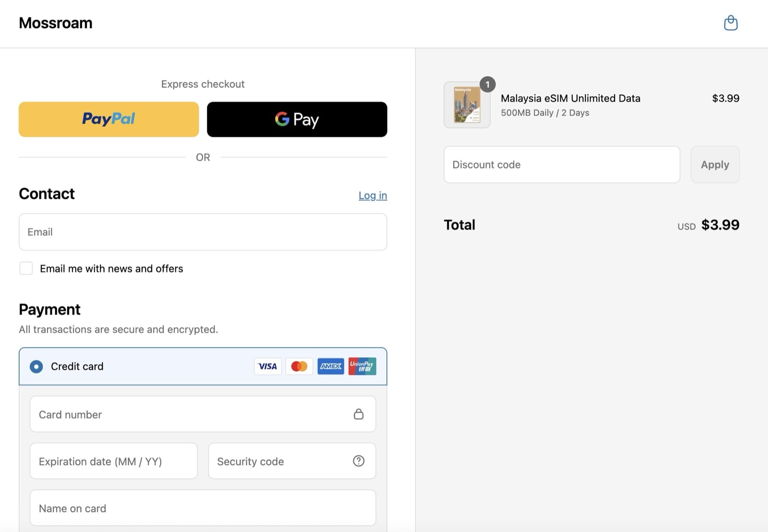Click the 500MB Daily / 2 Days text

click(545, 113)
